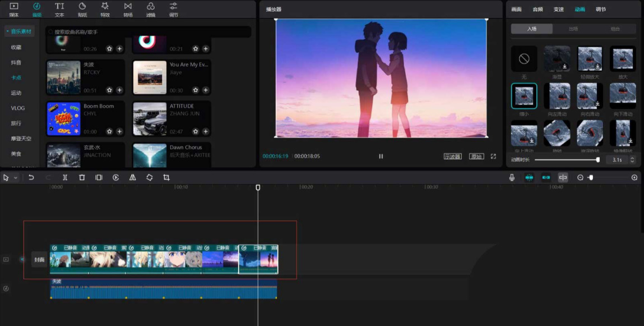The image size is (644, 326).
Task: Open the 转场 transitions panel
Action: (128, 9)
